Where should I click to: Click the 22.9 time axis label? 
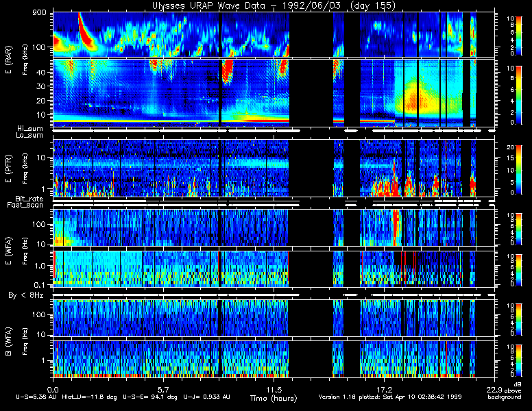pos(495,390)
